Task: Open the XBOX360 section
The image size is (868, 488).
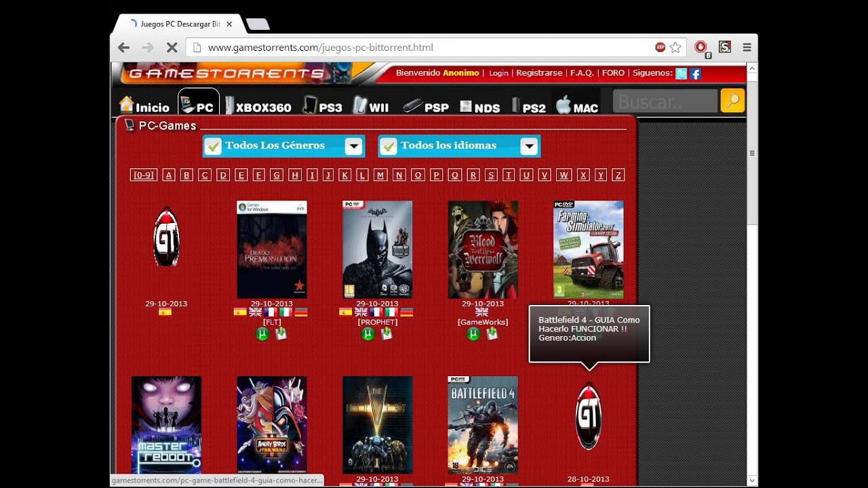Action: click(x=258, y=106)
